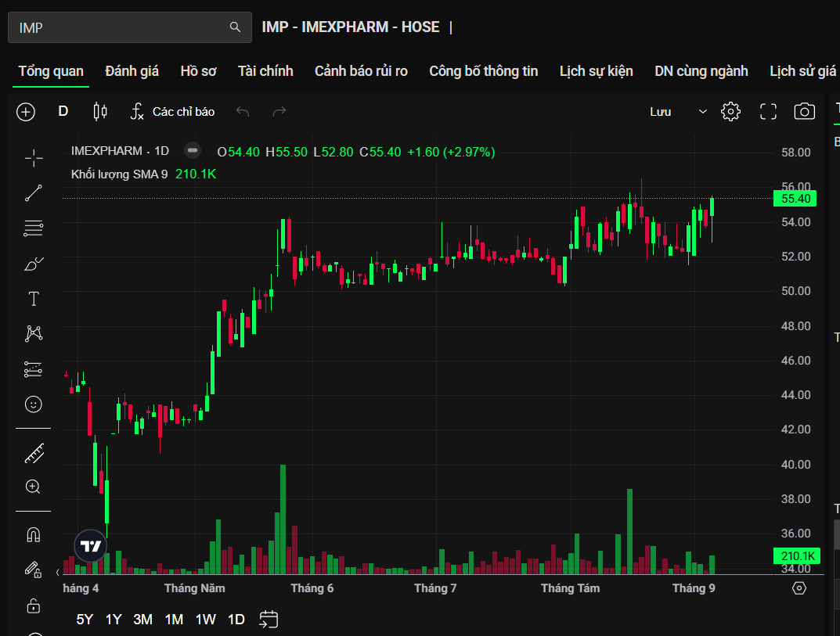The height and width of the screenshot is (636, 840).
Task: Focus the IMP stock search field
Action: (130, 27)
